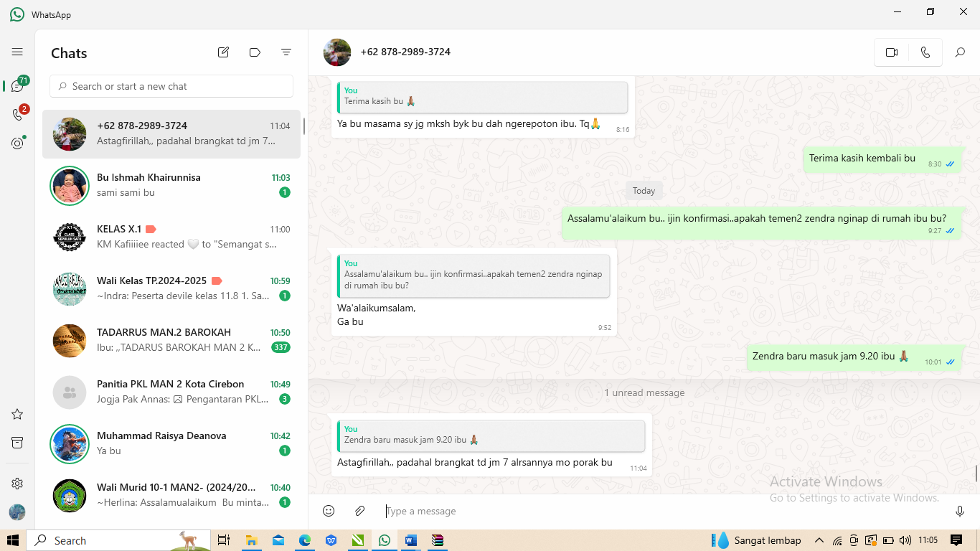This screenshot has width=980, height=551.
Task: Switch to the Calls tab
Action: pyautogui.click(x=17, y=115)
